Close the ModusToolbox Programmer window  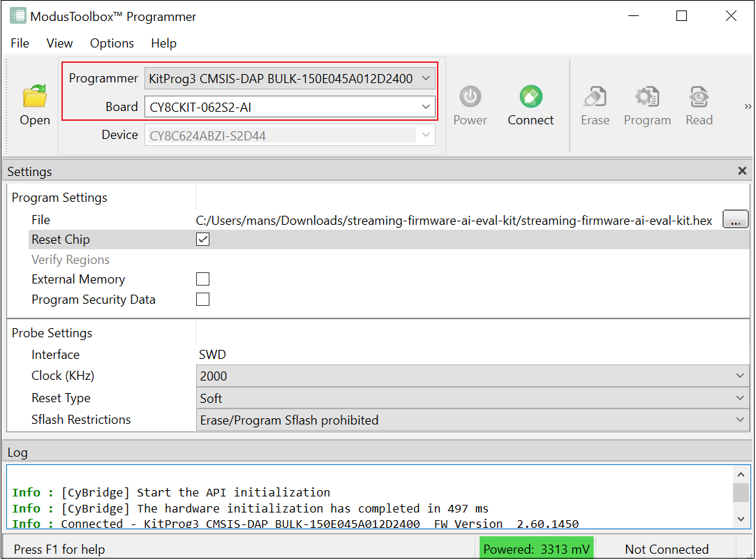coord(731,16)
